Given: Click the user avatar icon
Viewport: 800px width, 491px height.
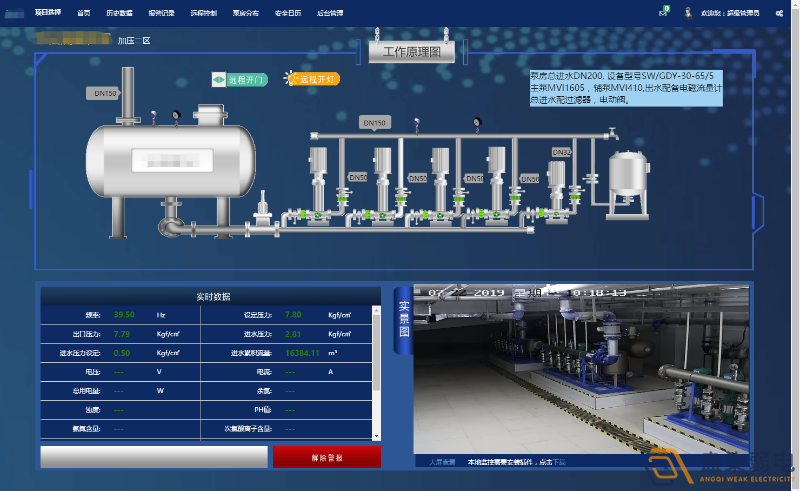Looking at the screenshot, I should tap(689, 12).
